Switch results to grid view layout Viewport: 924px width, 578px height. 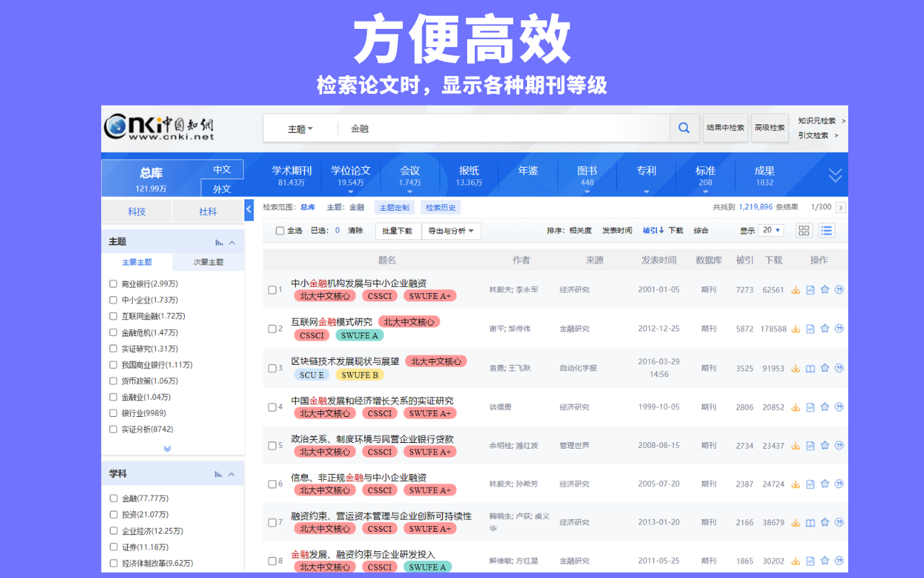803,230
